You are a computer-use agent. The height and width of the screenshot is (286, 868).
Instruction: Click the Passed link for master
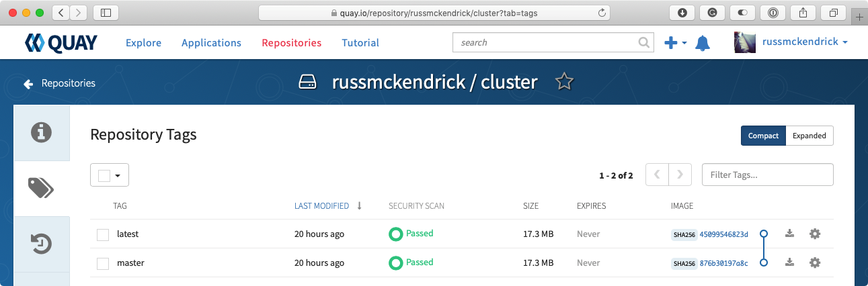(420, 263)
